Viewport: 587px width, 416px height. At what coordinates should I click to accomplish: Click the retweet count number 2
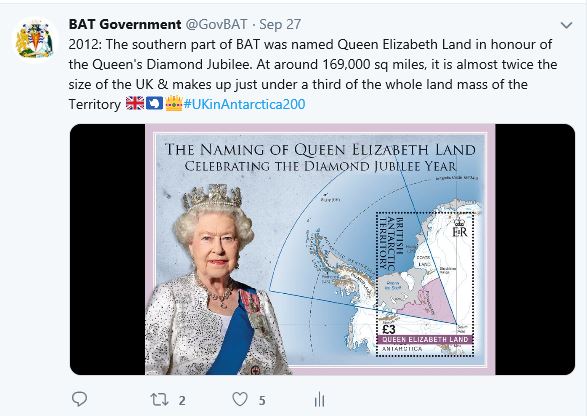coord(182,401)
